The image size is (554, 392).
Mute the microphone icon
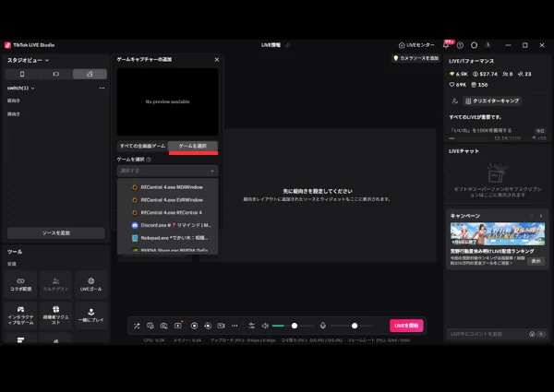tap(322, 326)
